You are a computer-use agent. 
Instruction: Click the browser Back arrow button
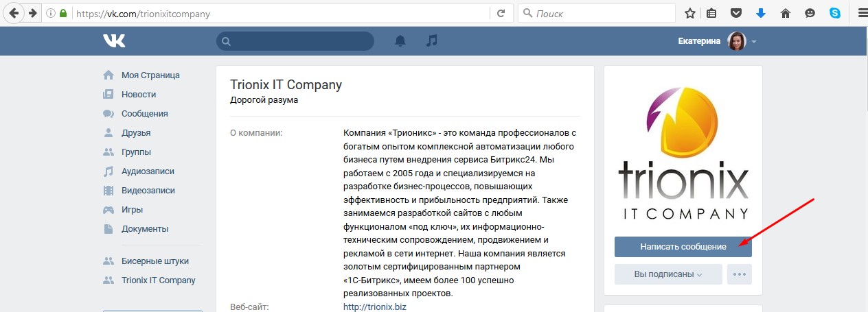pyautogui.click(x=13, y=13)
